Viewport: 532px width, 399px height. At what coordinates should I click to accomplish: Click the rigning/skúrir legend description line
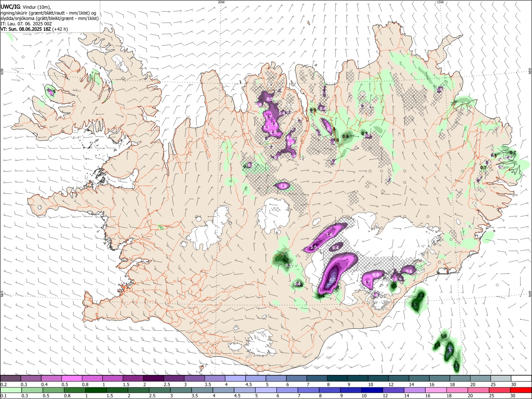click(48, 12)
